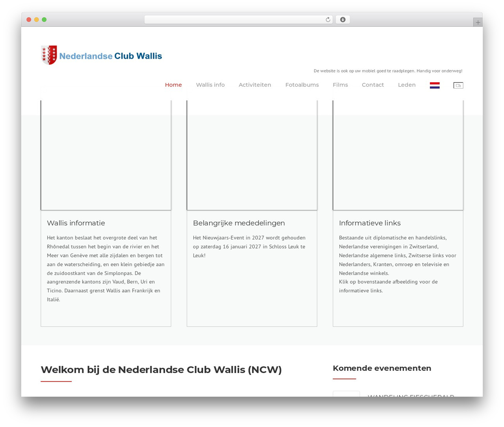Go to the Leden section
Image resolution: width=504 pixels, height=427 pixels.
[x=407, y=85]
